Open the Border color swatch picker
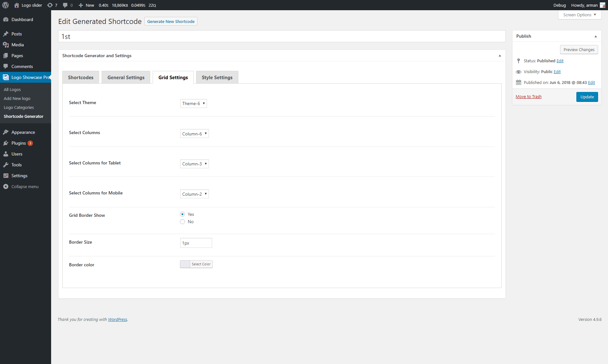 coord(185,264)
